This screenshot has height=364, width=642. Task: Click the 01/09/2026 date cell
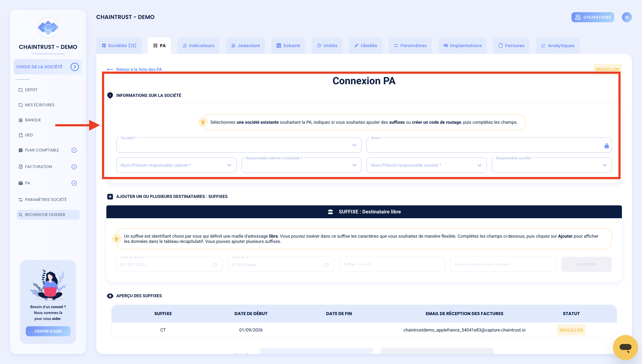[251, 330]
